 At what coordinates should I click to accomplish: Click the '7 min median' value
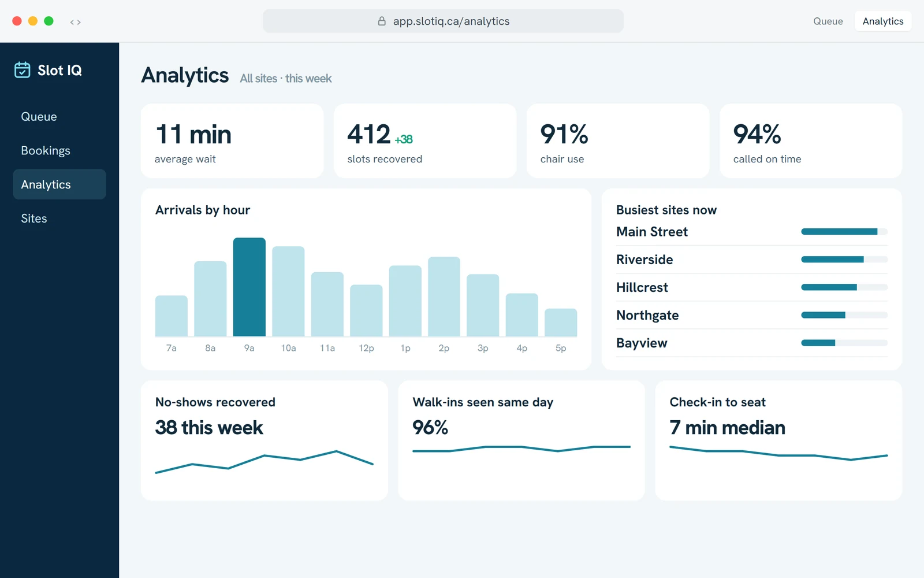coord(728,428)
